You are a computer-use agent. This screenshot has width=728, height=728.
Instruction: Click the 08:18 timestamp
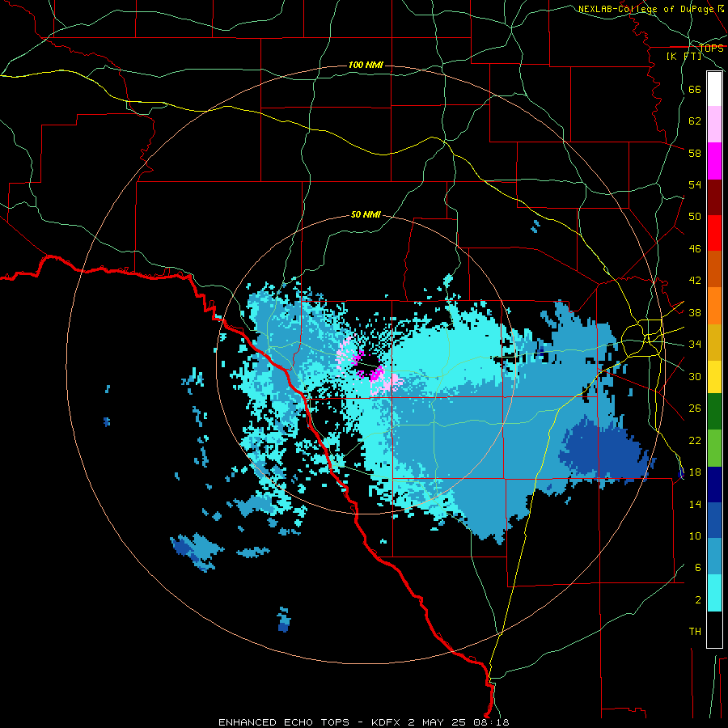[491, 722]
